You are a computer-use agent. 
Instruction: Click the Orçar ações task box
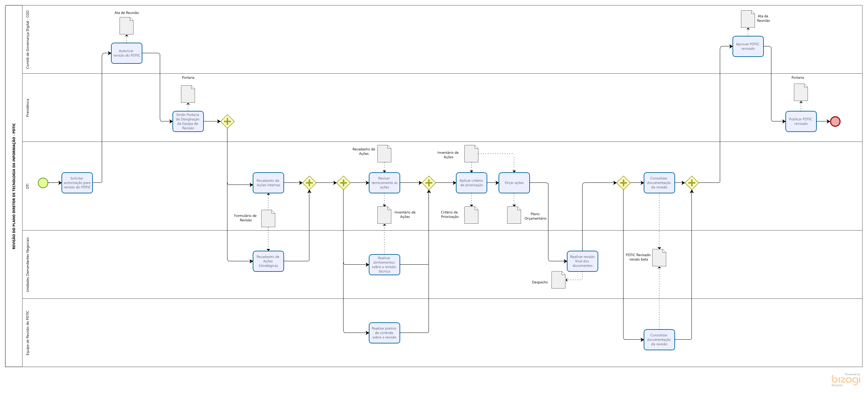[514, 183]
